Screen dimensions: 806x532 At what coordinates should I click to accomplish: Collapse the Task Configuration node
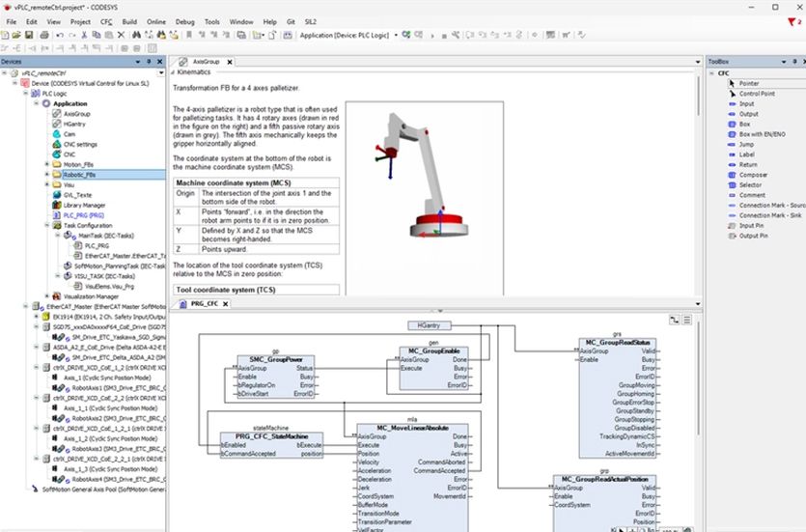pyautogui.click(x=46, y=225)
